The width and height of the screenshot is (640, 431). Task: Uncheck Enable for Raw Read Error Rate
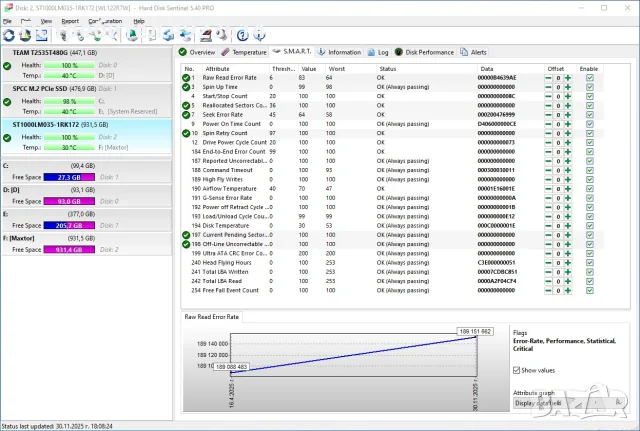(x=590, y=78)
